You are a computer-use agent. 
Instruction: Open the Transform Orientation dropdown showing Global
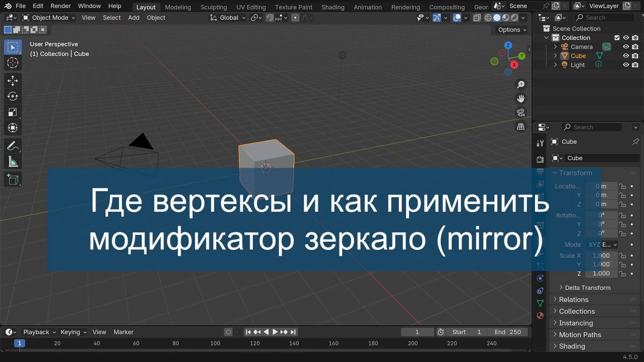227,18
